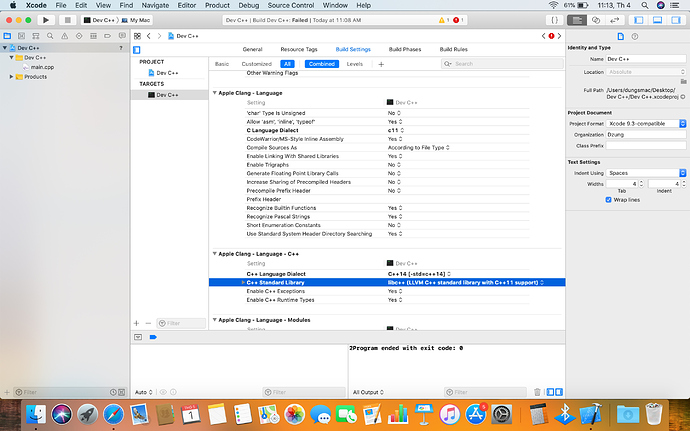The width and height of the screenshot is (690, 431).
Task: Select the All settings filter
Action: [x=287, y=64]
